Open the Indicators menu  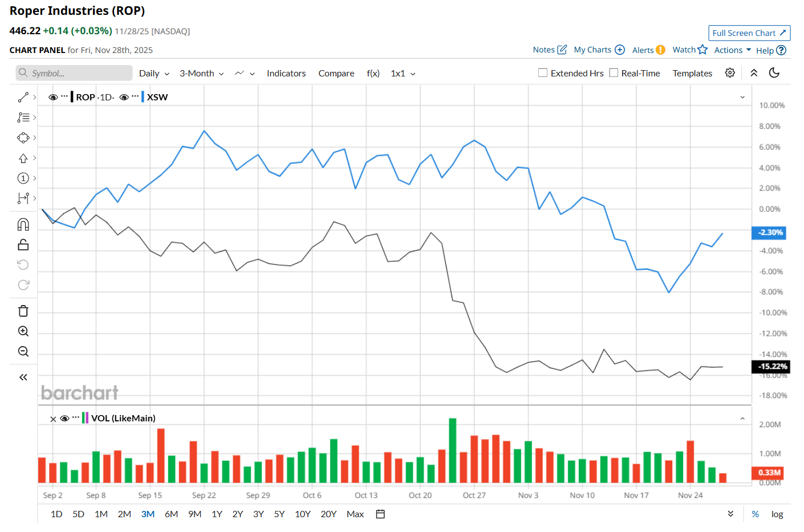click(x=286, y=74)
